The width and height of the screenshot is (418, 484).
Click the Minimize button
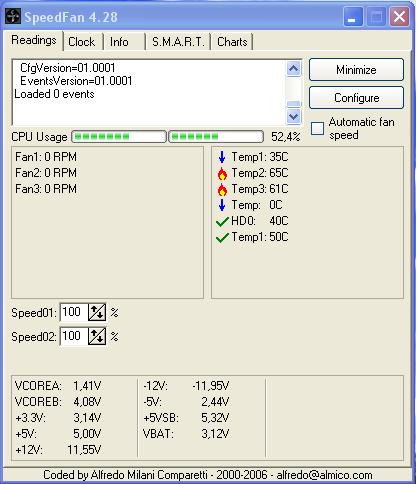pyautogui.click(x=356, y=70)
